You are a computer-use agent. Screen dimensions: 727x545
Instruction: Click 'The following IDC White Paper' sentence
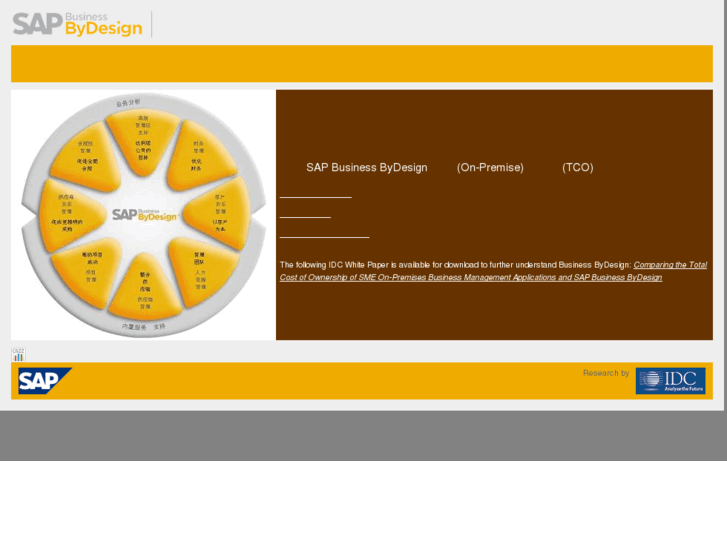point(455,265)
